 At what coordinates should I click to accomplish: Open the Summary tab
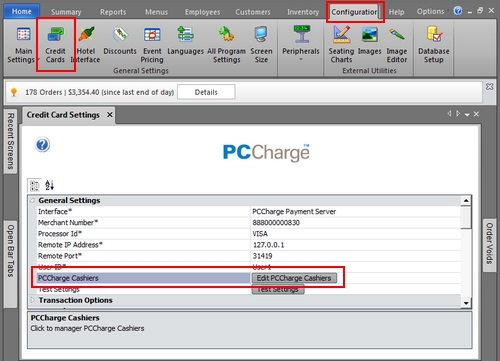click(x=66, y=12)
